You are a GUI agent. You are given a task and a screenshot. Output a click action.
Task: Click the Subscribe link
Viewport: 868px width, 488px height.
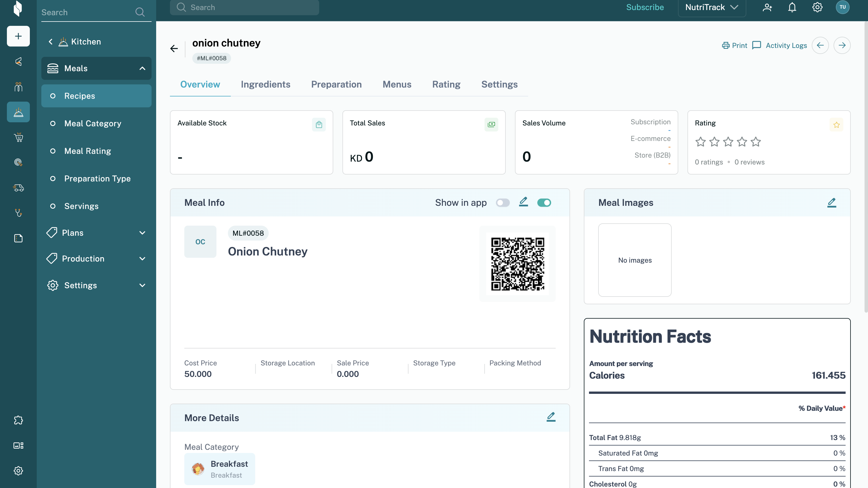tap(645, 7)
